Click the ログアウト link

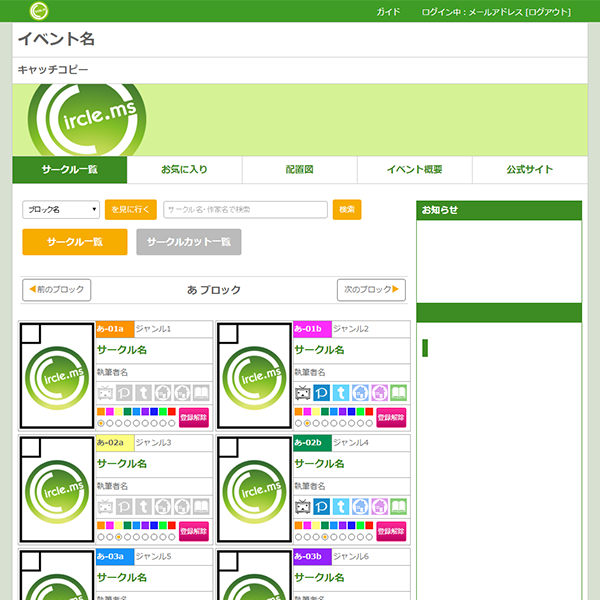548,12
